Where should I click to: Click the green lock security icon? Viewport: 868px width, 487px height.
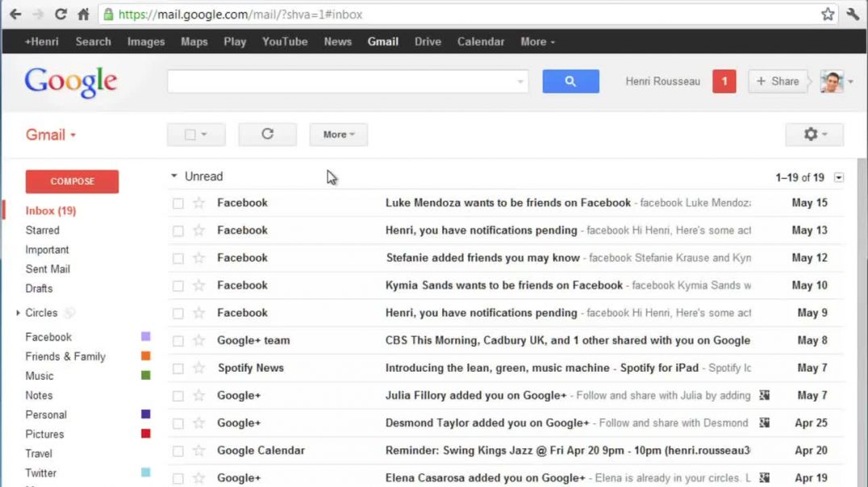(108, 15)
